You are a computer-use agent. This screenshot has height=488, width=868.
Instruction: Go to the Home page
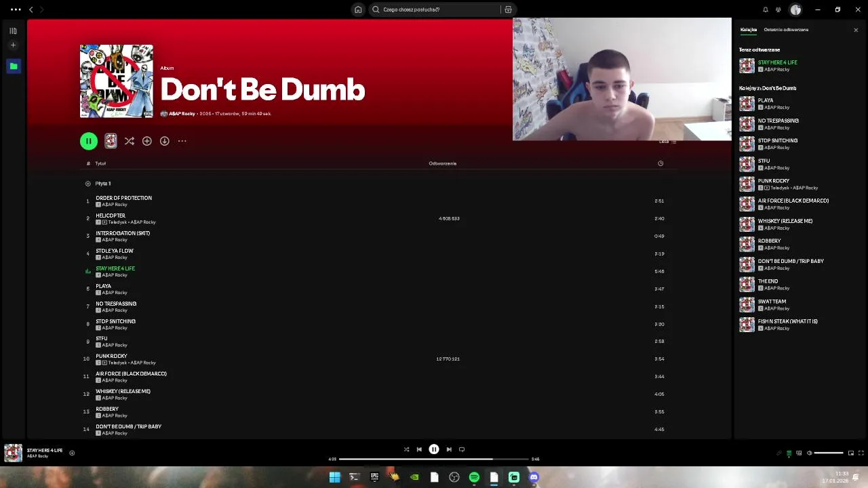[x=358, y=9]
